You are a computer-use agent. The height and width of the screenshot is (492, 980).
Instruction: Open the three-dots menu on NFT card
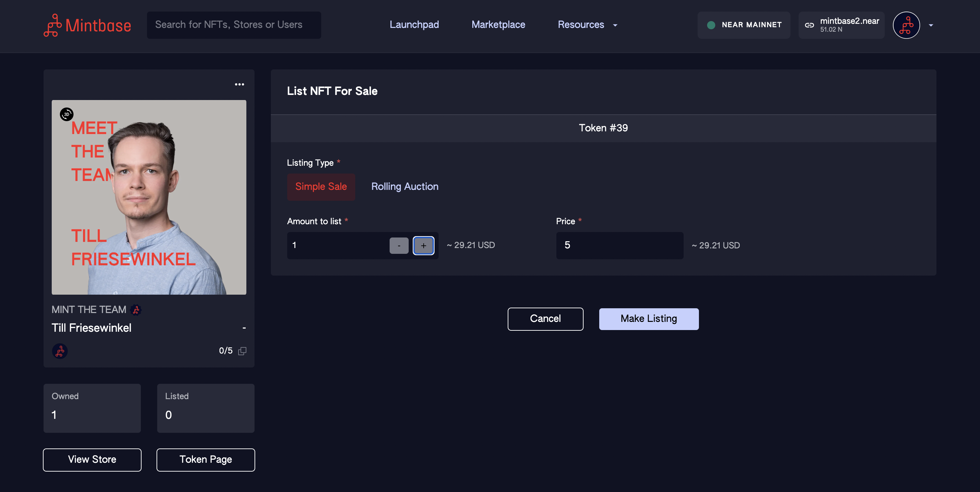coord(239,84)
